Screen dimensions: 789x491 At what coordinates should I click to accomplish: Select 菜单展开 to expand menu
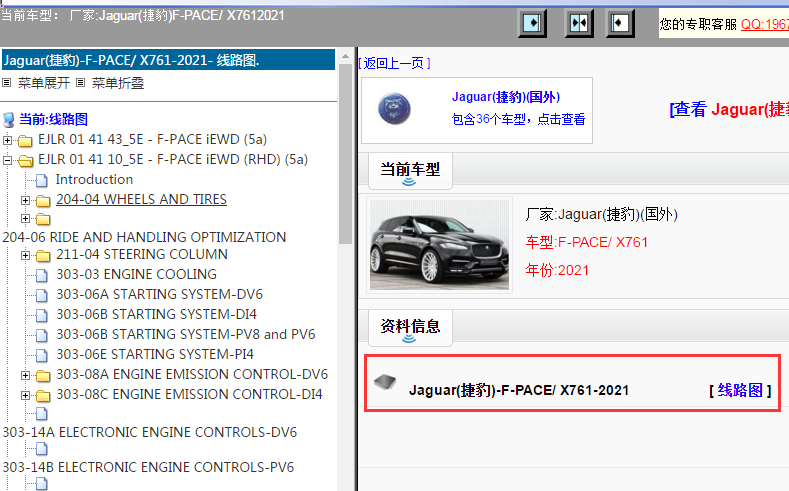tap(44, 83)
